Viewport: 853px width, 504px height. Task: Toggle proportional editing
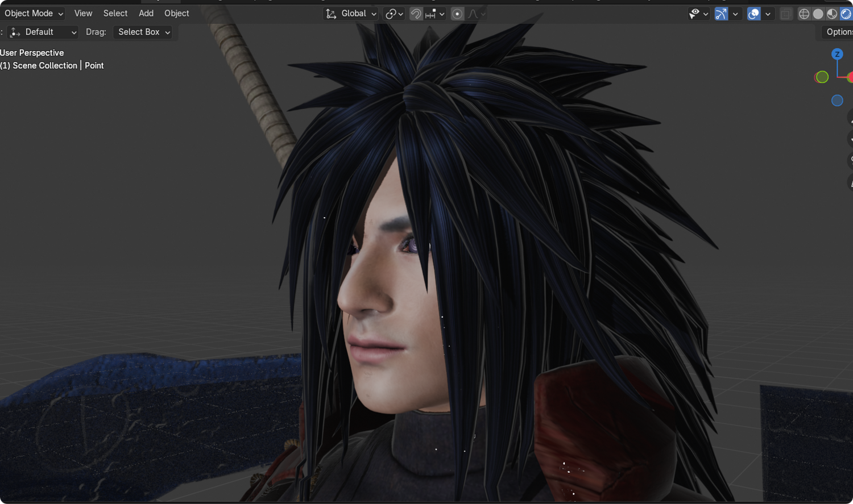pos(457,14)
